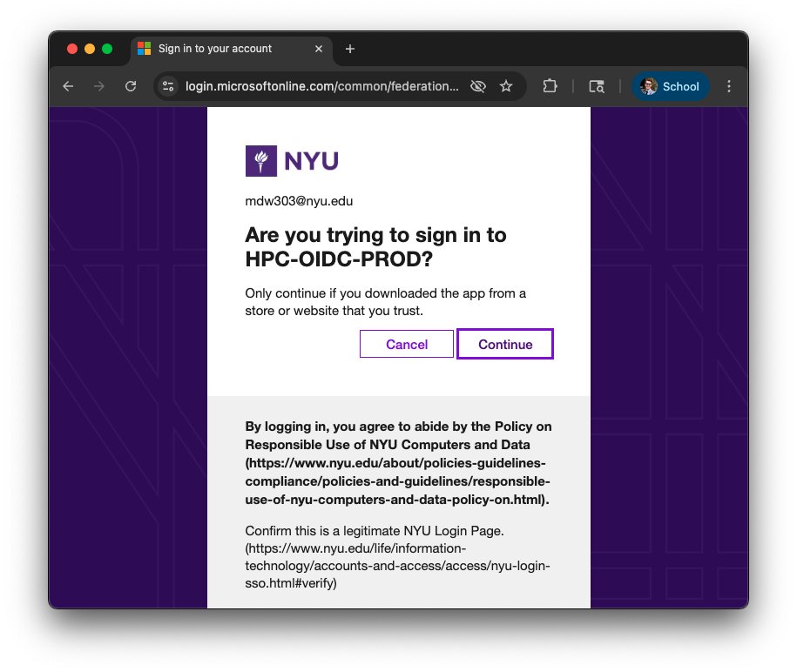Minimize the window with yellow button
Viewport: 797px width, 672px height.
[x=90, y=49]
